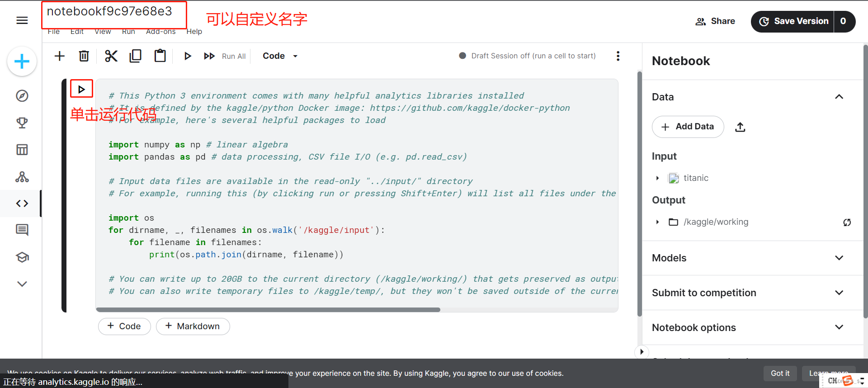Image resolution: width=868 pixels, height=388 pixels.
Task: Run current cell from toolbar play icon
Action: coord(188,56)
